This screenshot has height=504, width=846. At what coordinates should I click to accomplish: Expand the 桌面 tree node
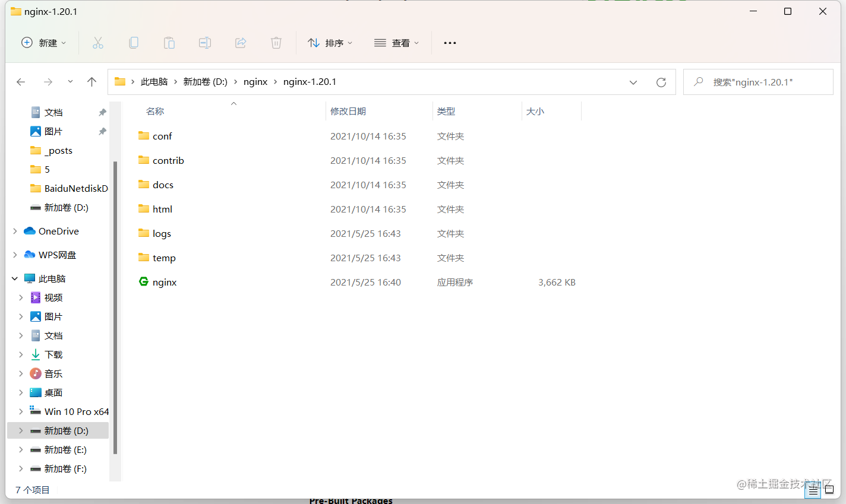[x=21, y=392]
